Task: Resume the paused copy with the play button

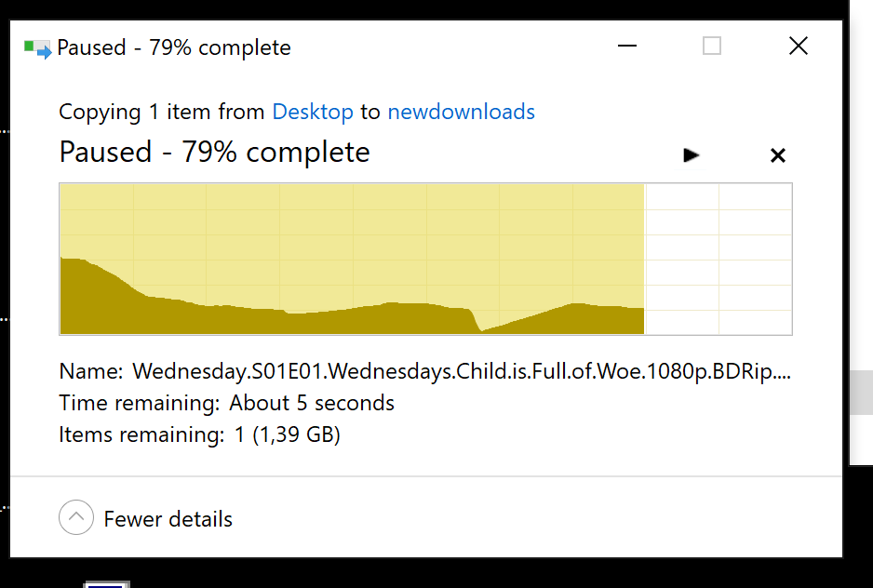Action: point(691,155)
